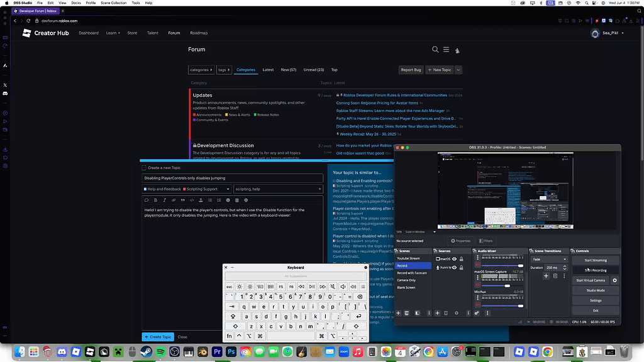Open Scale to Window dropdown in OBS preview
The height and width of the screenshot is (362, 644).
[421, 232]
